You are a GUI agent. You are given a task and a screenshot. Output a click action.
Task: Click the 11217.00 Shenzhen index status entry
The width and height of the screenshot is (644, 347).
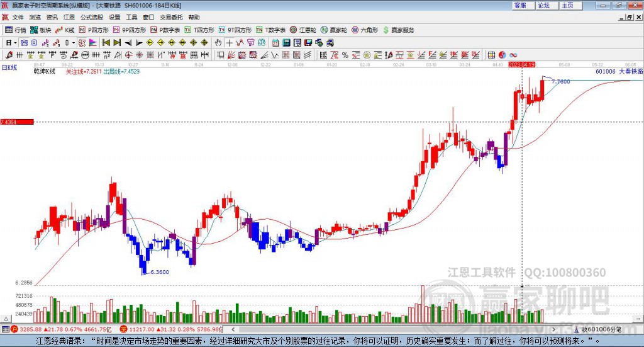(x=171, y=329)
